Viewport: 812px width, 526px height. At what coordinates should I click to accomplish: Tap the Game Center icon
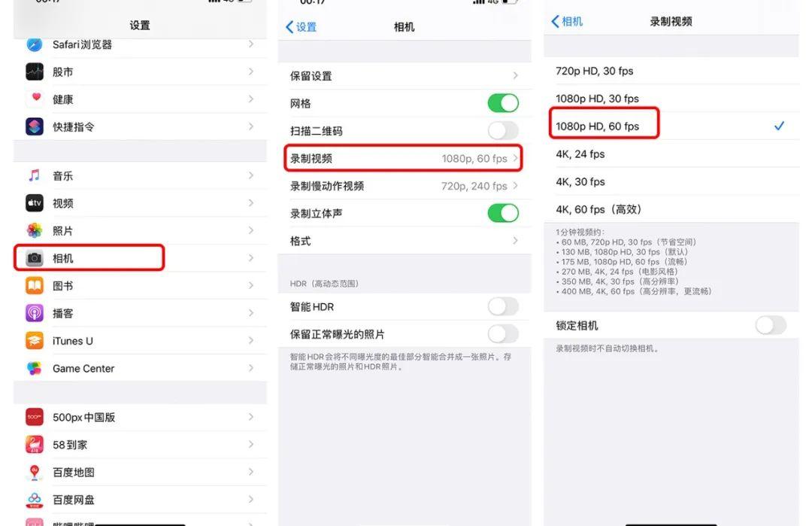click(35, 369)
